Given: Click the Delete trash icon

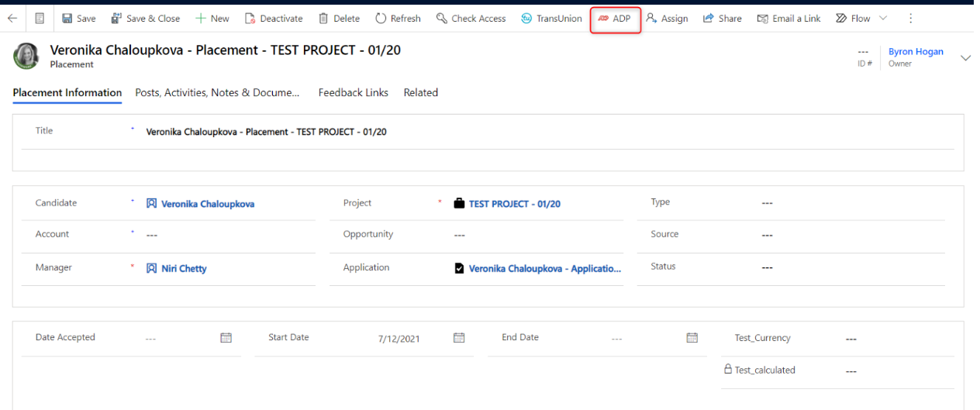Looking at the screenshot, I should tap(323, 18).
